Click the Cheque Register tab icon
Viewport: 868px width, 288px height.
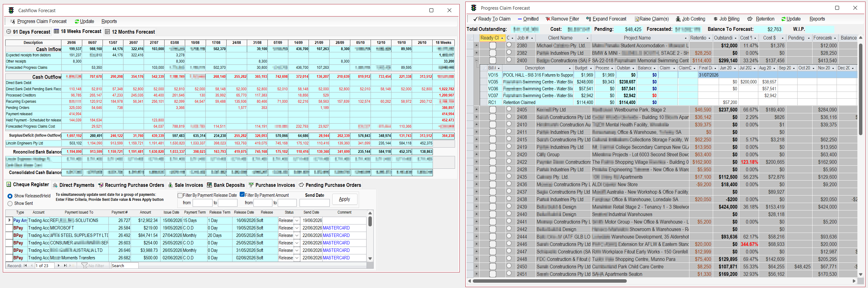pyautogui.click(x=9, y=184)
